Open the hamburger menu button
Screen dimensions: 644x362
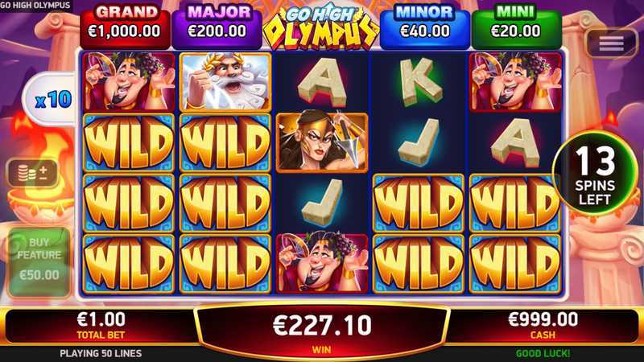pyautogui.click(x=612, y=43)
